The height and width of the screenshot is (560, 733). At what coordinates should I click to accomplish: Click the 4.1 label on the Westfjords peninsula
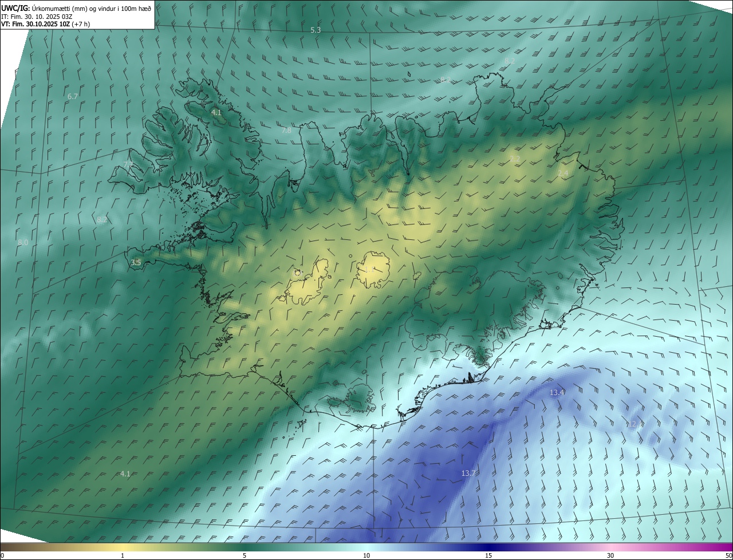(x=216, y=113)
